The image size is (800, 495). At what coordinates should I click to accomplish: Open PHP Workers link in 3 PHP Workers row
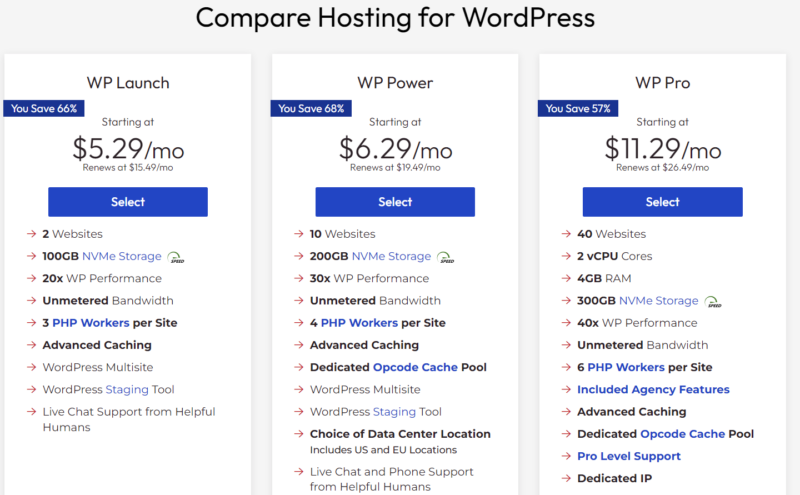tap(91, 323)
